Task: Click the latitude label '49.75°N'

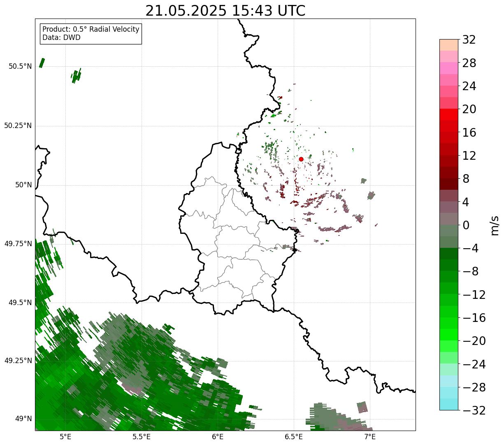Action: point(18,244)
